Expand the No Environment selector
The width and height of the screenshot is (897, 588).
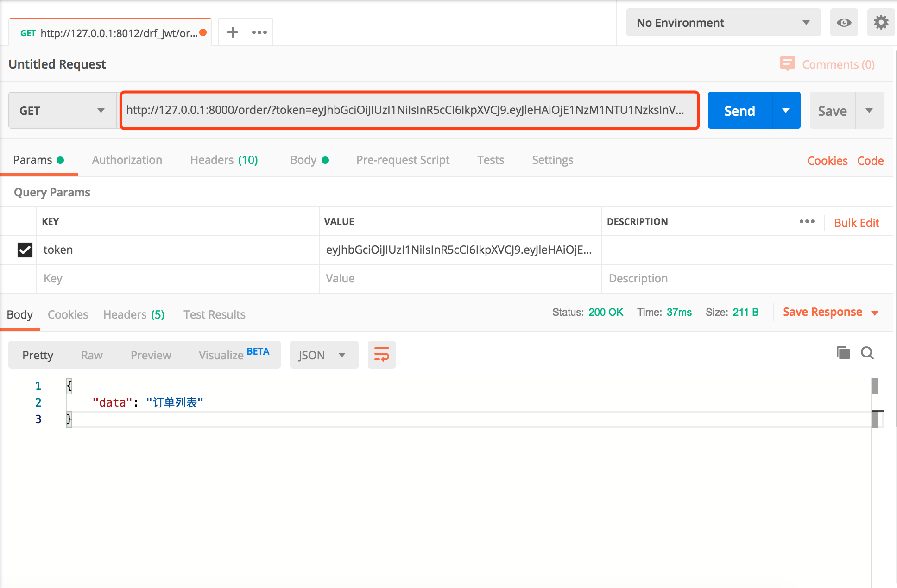(x=723, y=23)
